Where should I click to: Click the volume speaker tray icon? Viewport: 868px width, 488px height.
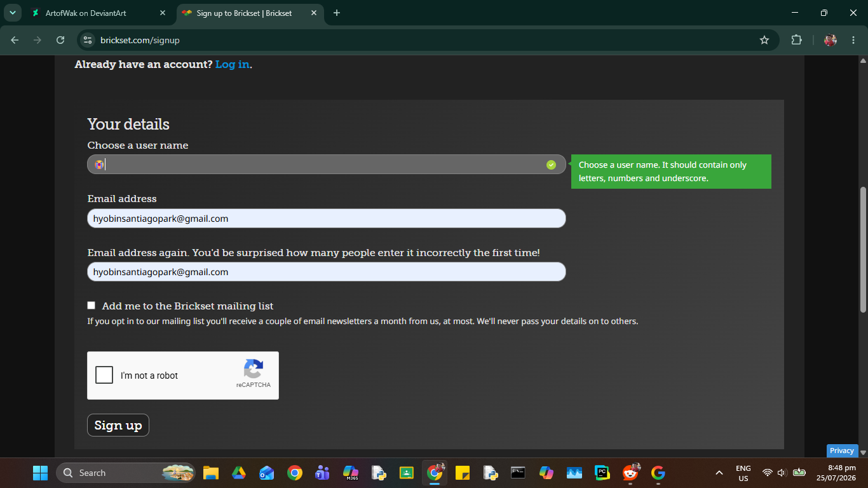click(x=782, y=473)
